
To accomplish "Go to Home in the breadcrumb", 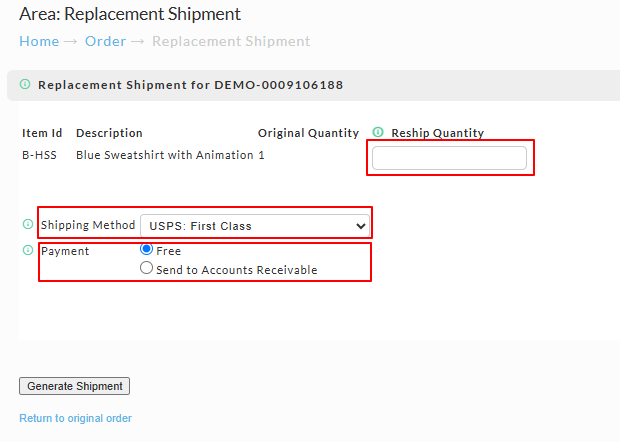I will tap(39, 41).
